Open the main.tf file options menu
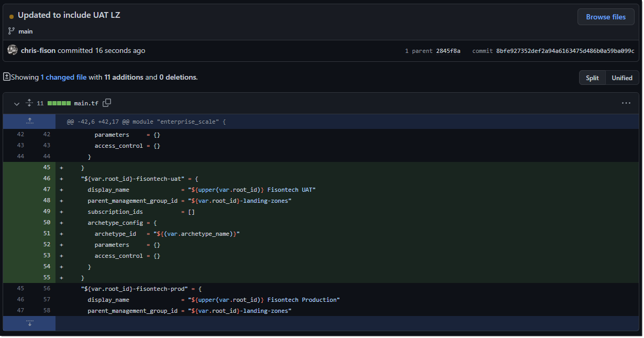 pos(626,103)
